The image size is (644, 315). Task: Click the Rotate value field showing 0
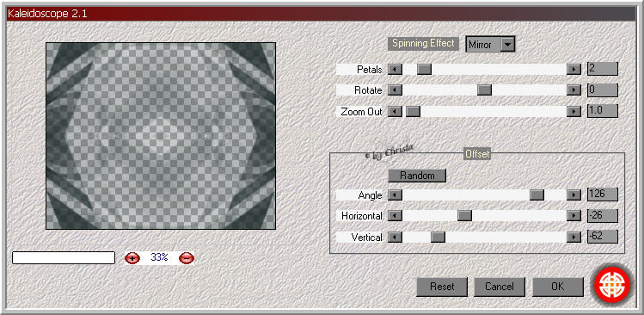click(x=603, y=90)
